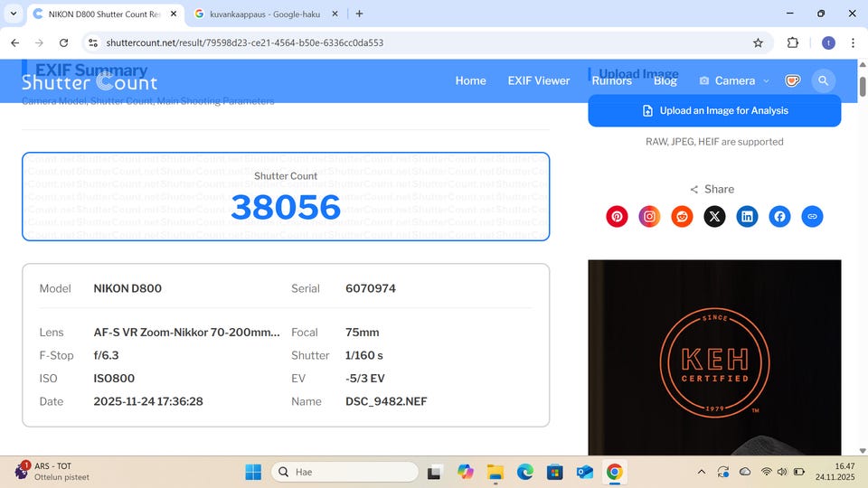Click the page vertical scrollbar thumb
Screen dimensions: 868x488
[x=862, y=87]
